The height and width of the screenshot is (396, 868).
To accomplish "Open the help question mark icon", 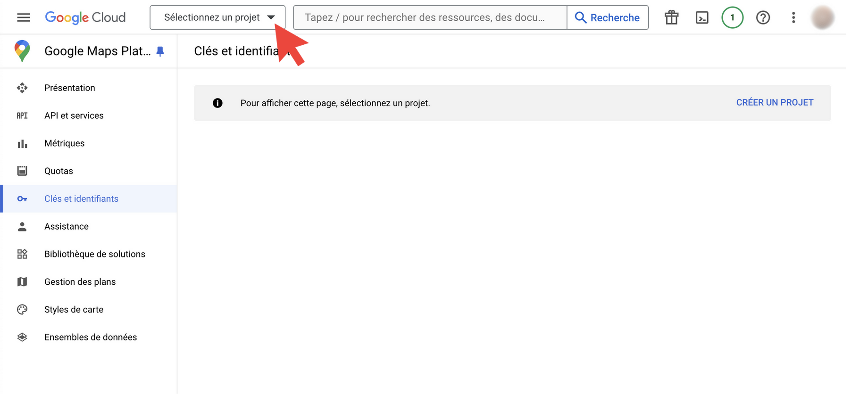I will pyautogui.click(x=763, y=17).
